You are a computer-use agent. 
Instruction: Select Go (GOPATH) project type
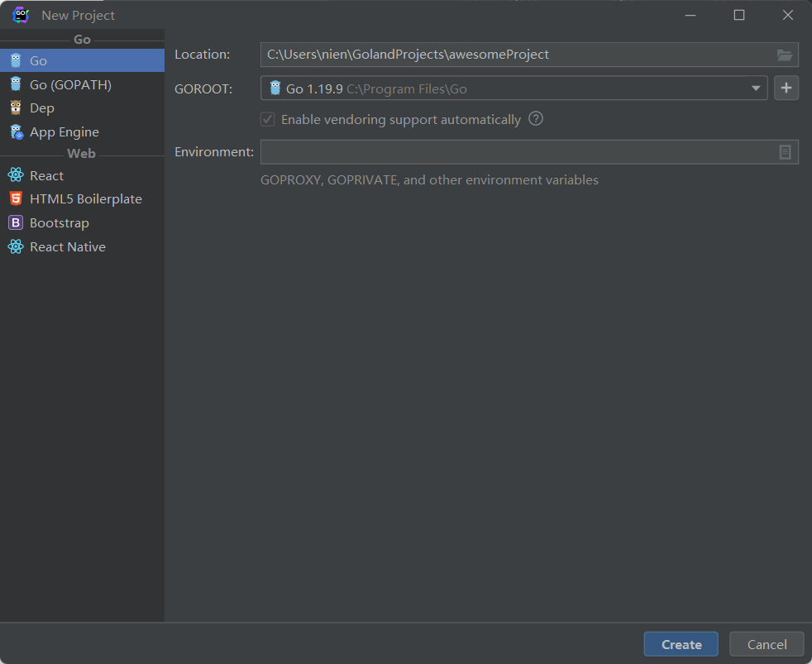[82, 84]
